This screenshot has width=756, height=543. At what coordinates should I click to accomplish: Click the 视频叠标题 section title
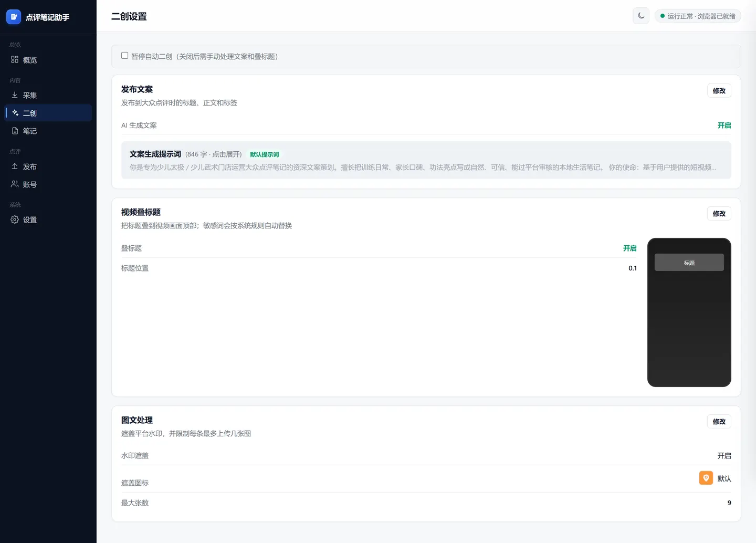click(x=141, y=212)
